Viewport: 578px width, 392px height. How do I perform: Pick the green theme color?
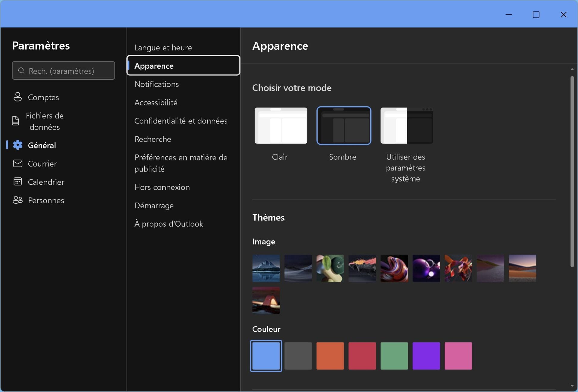click(394, 356)
